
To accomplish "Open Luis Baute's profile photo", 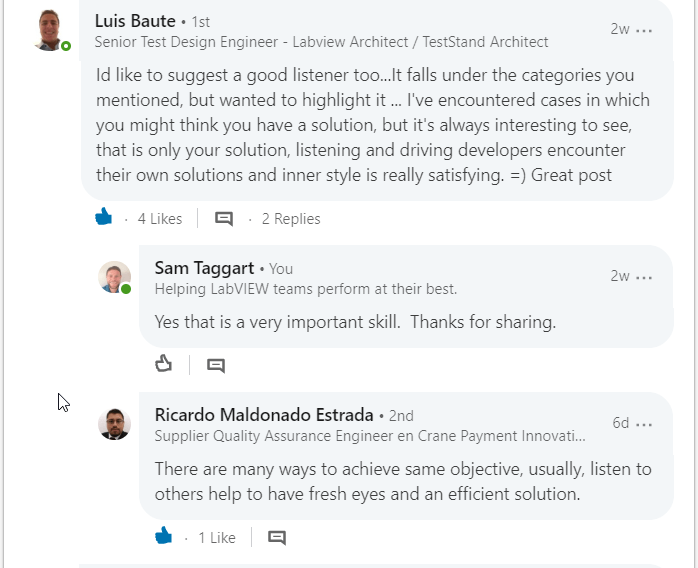I will pyautogui.click(x=50, y=31).
